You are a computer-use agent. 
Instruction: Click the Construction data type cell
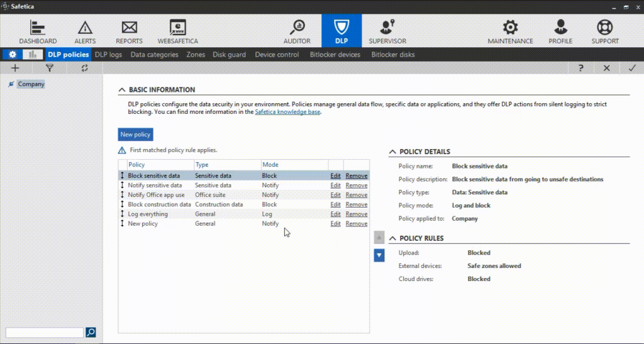click(219, 204)
